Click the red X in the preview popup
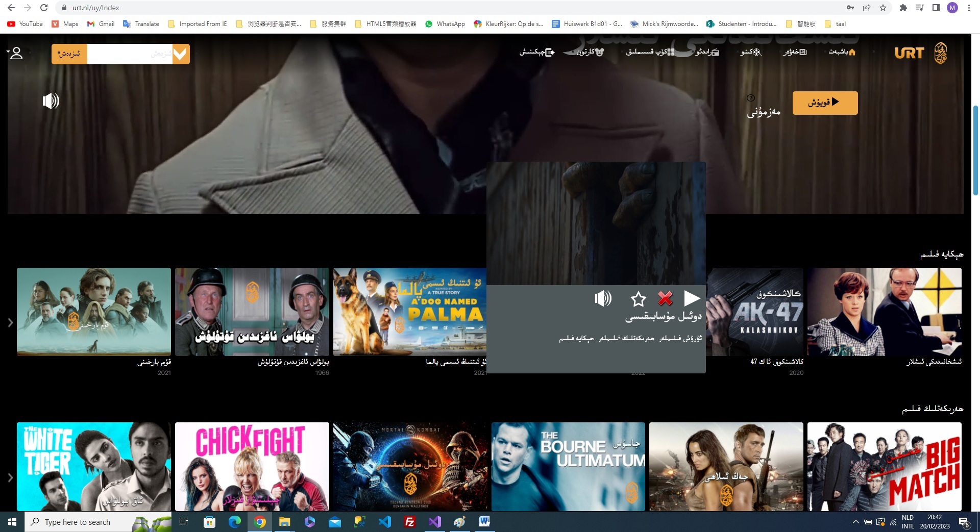This screenshot has width=980, height=532. [665, 298]
